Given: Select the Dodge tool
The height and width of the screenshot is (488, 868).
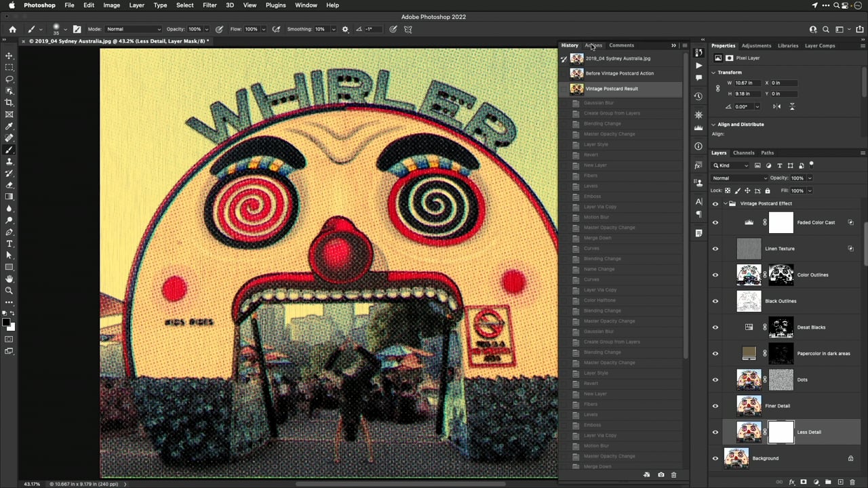Looking at the screenshot, I should point(9,220).
